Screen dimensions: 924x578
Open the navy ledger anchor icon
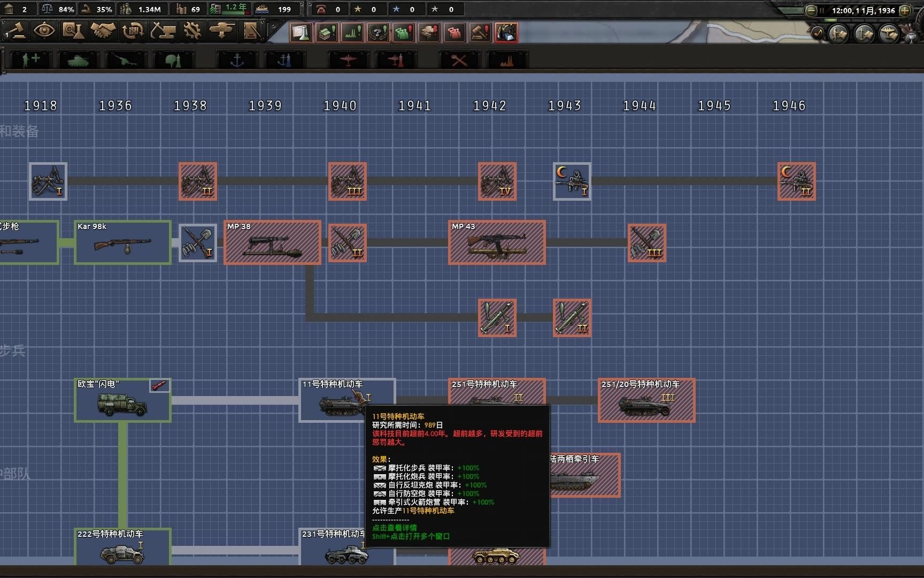point(864,34)
